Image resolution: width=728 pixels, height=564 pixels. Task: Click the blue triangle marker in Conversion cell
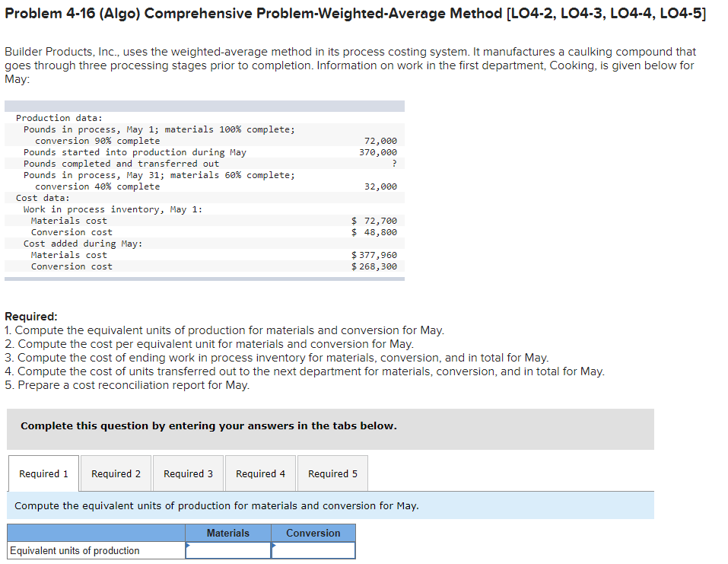[275, 545]
